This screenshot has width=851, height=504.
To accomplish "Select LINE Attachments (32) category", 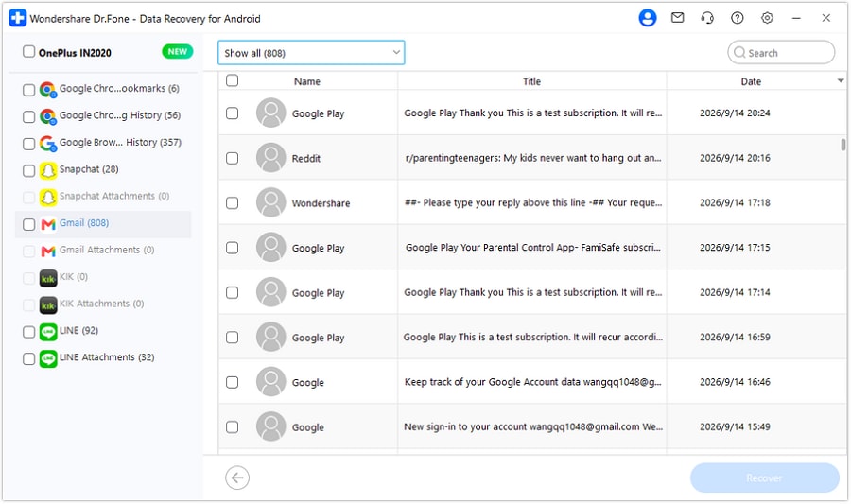I will pos(107,357).
